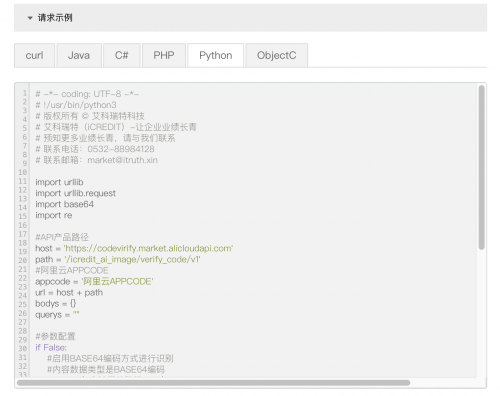Switch to the ObjectC tab
500x396 pixels.
(277, 55)
